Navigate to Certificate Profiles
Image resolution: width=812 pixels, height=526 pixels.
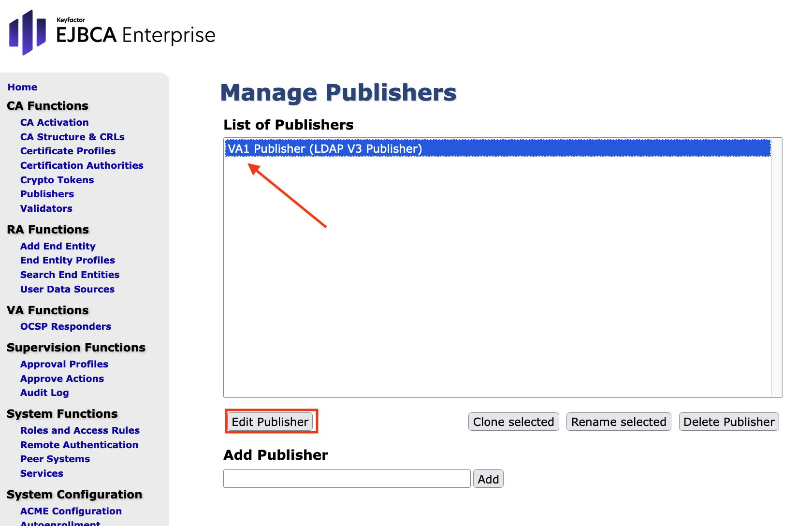click(68, 151)
